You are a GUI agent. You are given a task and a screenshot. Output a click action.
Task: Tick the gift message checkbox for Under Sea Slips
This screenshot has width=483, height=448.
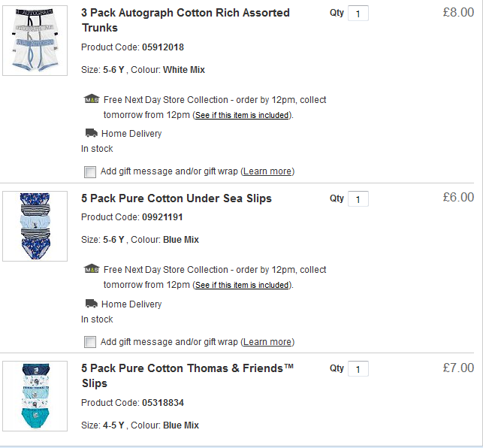click(90, 342)
